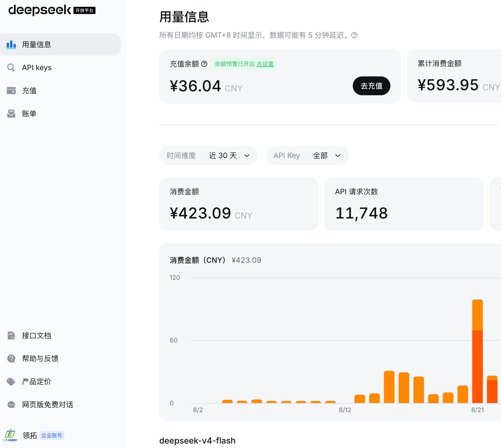This screenshot has width=501, height=448.
Task: Click the 8/2 date label on chart axis
Action: tap(198, 410)
